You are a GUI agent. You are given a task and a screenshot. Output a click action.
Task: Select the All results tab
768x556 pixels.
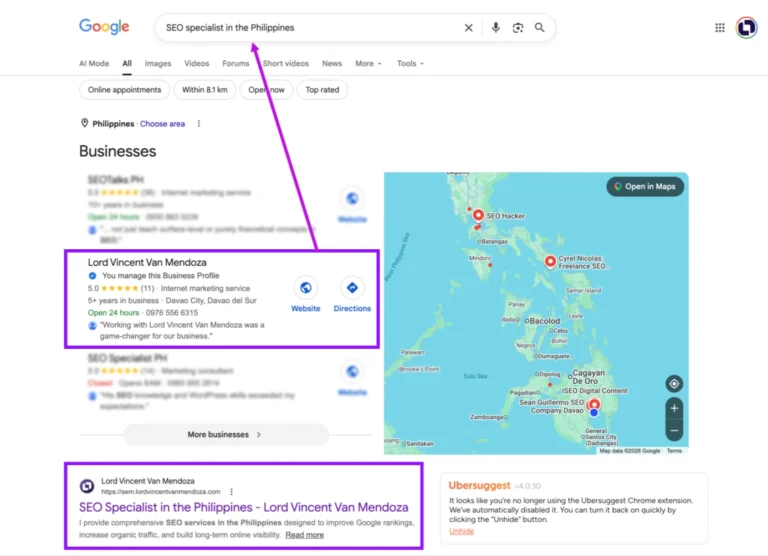pyautogui.click(x=127, y=63)
